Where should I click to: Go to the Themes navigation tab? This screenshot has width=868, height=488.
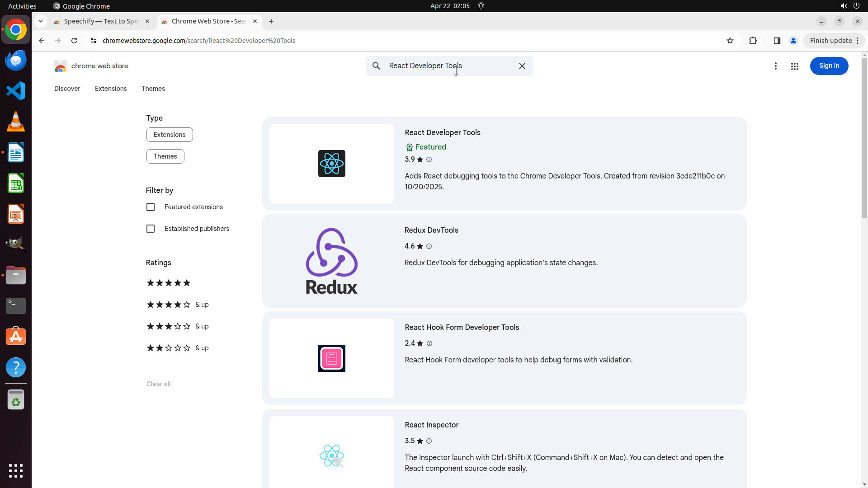pos(153,89)
